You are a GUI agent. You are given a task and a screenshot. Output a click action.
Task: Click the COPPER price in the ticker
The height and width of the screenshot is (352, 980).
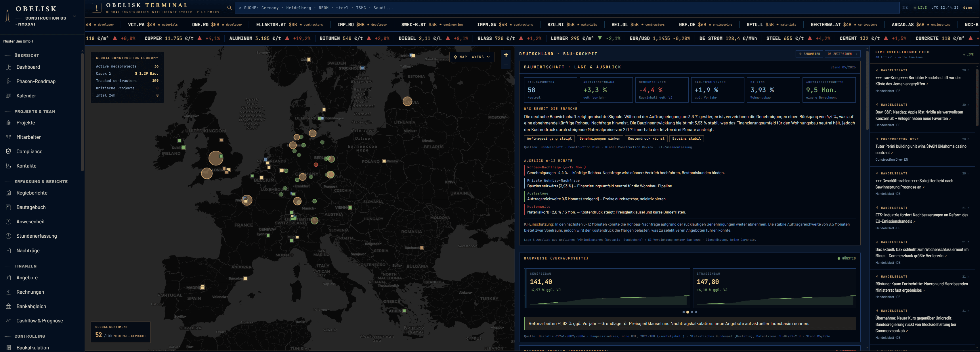[x=182, y=39]
